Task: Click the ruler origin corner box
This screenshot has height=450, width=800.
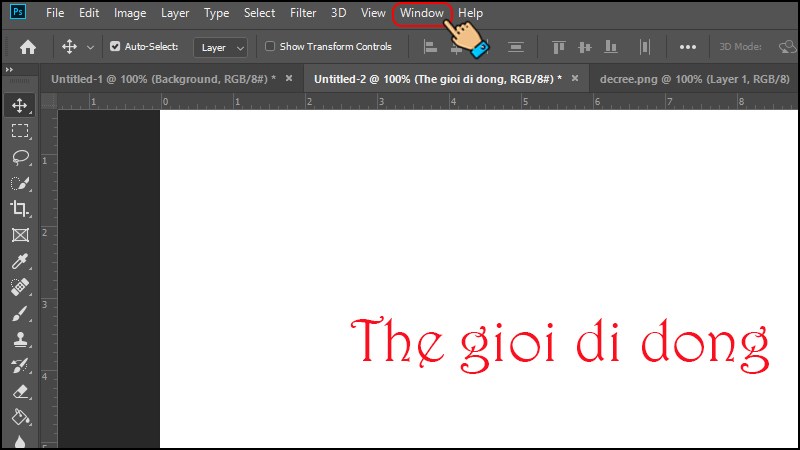Action: tap(49, 102)
